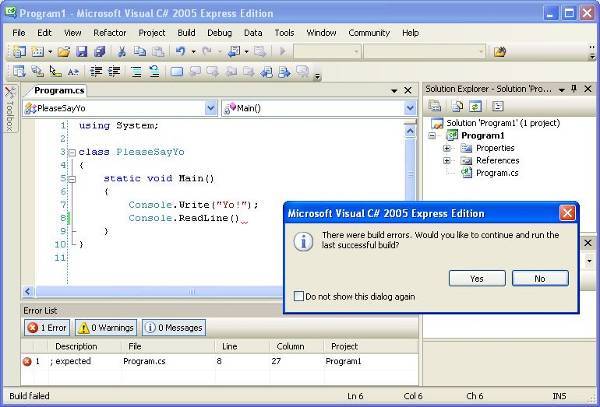This screenshot has height=407, width=600.
Task: Open the Undo history dropdown arrow
Action: point(194,52)
